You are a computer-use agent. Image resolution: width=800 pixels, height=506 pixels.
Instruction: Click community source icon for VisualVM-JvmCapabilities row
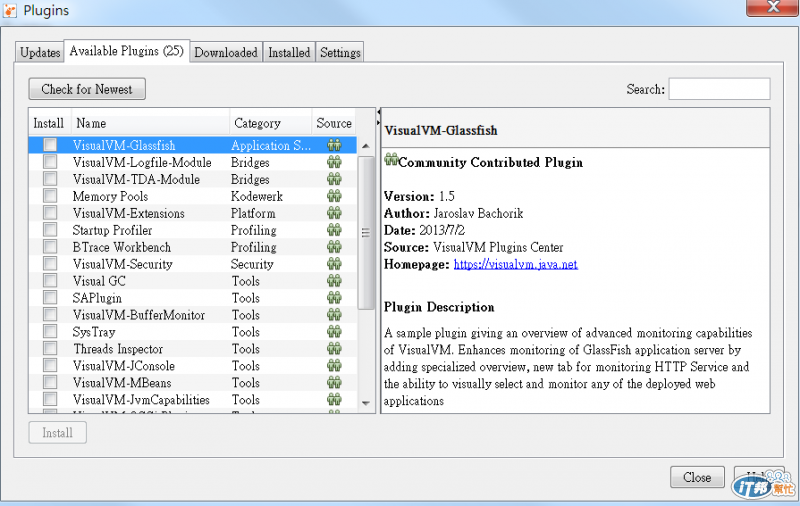[x=334, y=399]
